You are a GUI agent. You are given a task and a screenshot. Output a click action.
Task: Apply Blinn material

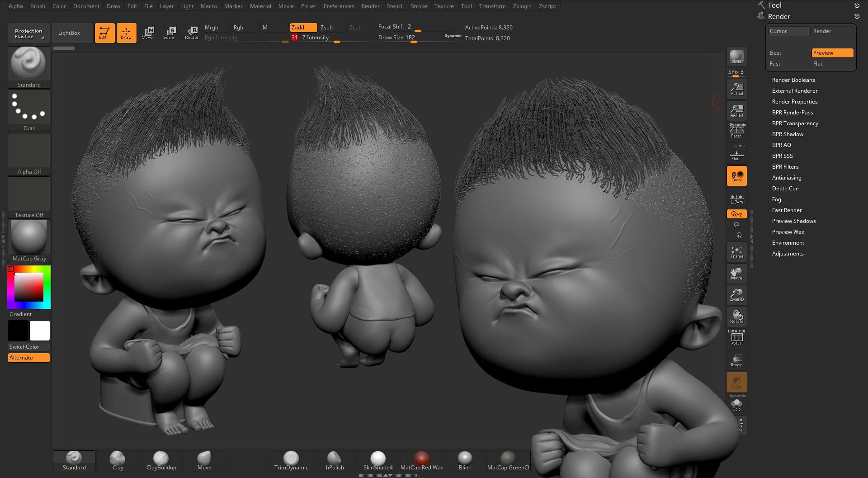[x=465, y=461]
